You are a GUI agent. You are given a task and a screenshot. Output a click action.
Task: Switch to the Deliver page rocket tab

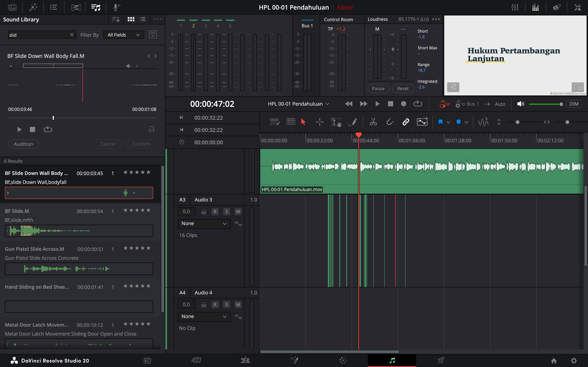441,360
